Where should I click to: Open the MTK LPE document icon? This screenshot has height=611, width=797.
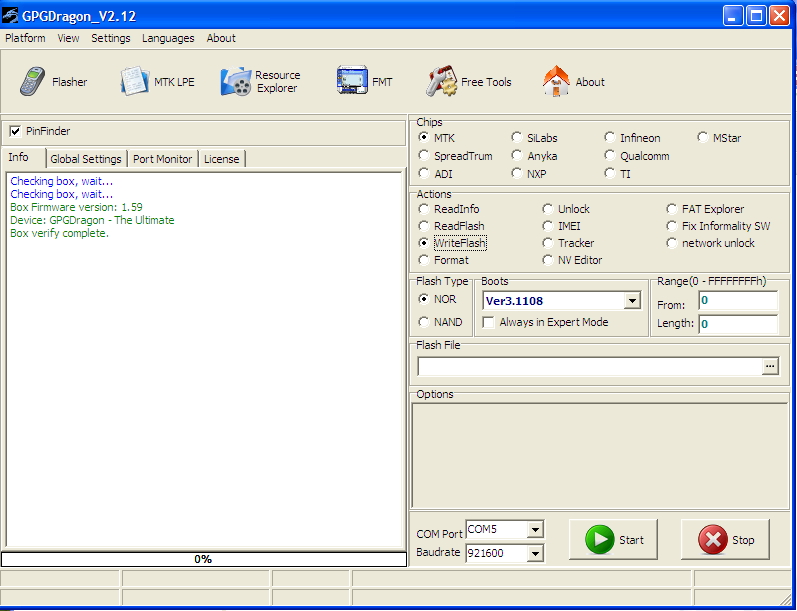point(135,81)
